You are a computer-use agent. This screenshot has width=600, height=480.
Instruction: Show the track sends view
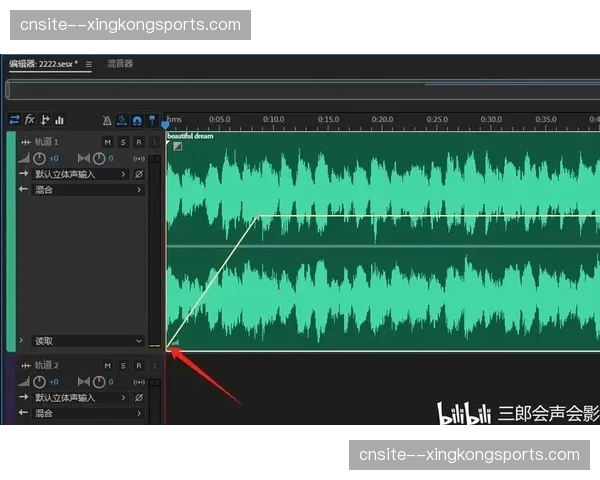(44, 119)
